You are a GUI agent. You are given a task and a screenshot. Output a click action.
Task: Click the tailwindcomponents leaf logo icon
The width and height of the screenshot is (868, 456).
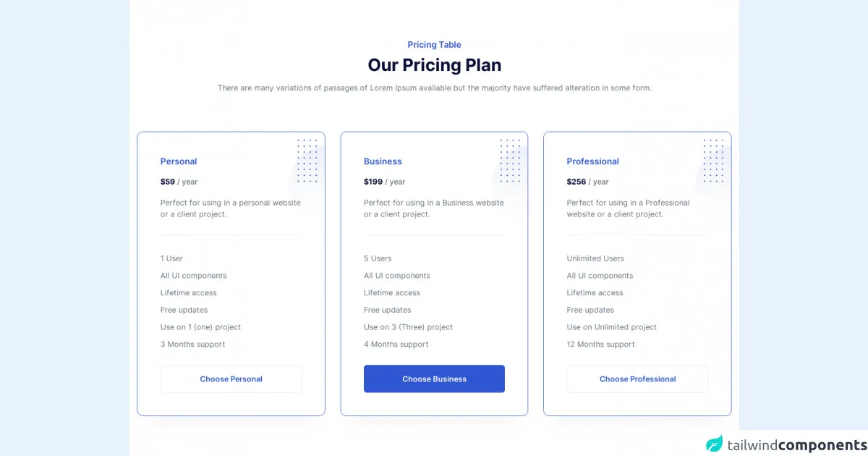715,444
